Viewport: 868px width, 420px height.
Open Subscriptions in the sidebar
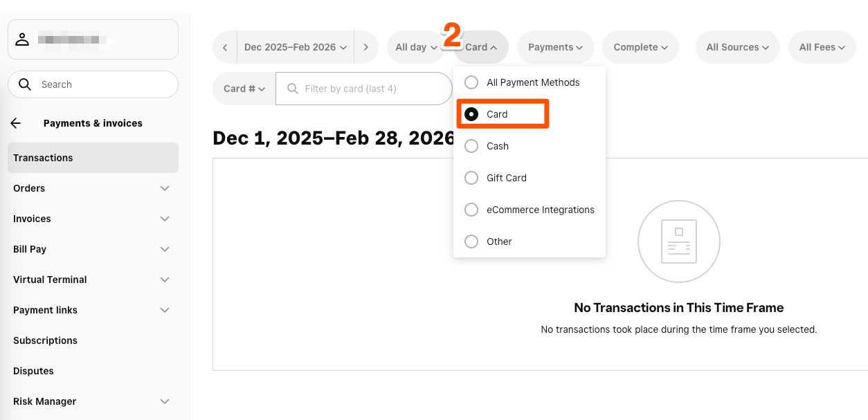coord(45,340)
